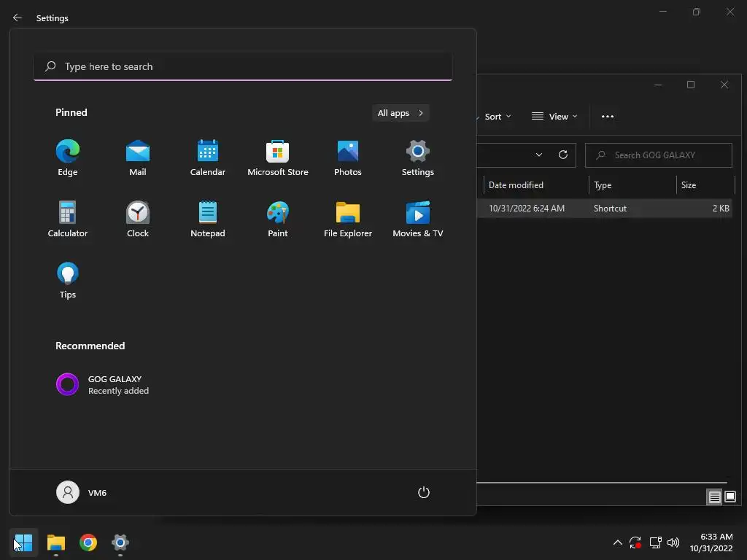
Task: Select the file row dated 10/31/2022 6:24 AM
Action: 604,208
